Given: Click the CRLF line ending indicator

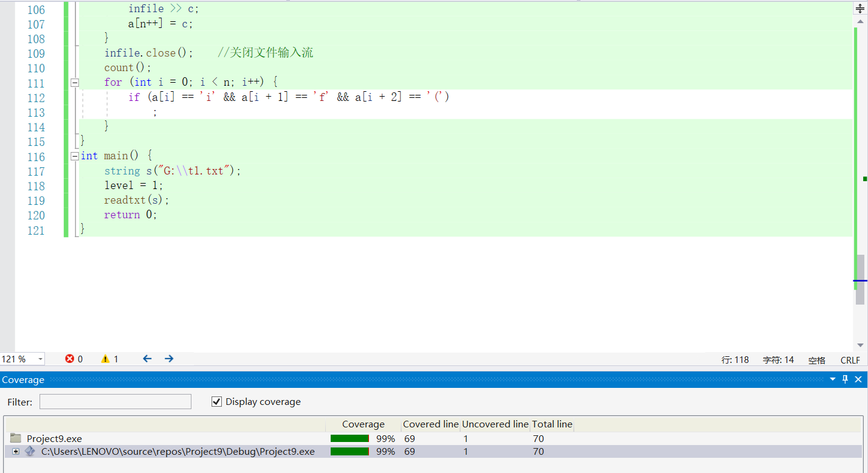Looking at the screenshot, I should [x=850, y=360].
